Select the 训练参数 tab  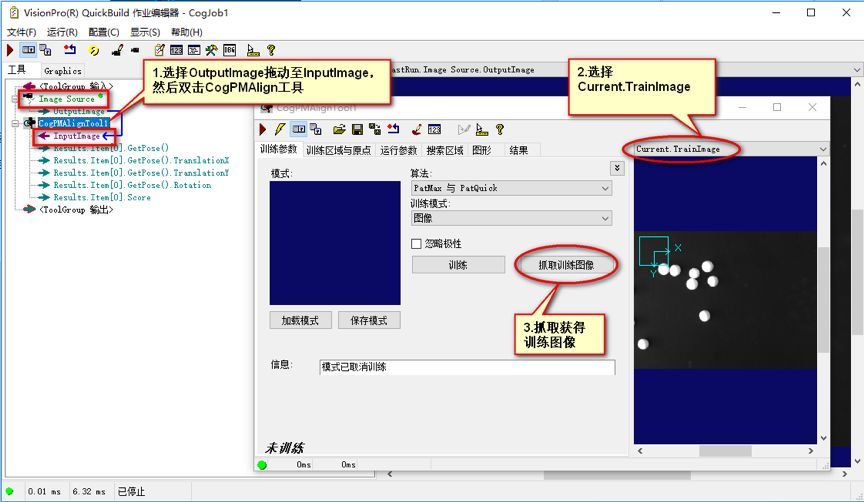coord(278,149)
